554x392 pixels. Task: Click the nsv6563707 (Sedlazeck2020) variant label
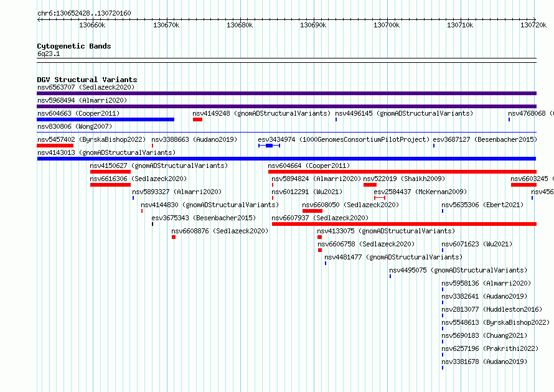click(x=86, y=87)
